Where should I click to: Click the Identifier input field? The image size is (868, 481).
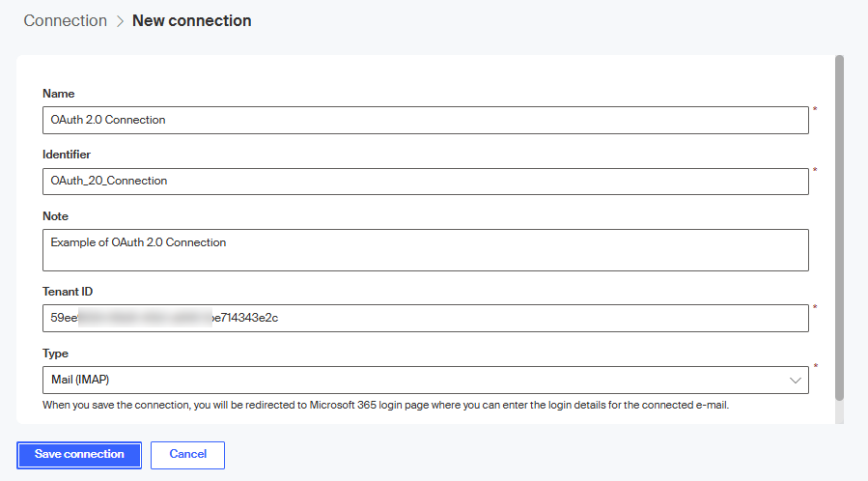click(425, 182)
